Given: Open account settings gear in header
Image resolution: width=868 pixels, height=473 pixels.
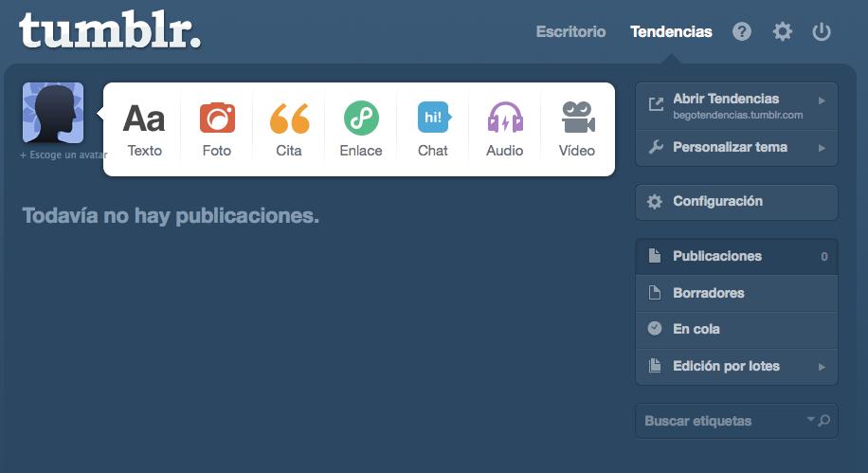Looking at the screenshot, I should pyautogui.click(x=782, y=31).
